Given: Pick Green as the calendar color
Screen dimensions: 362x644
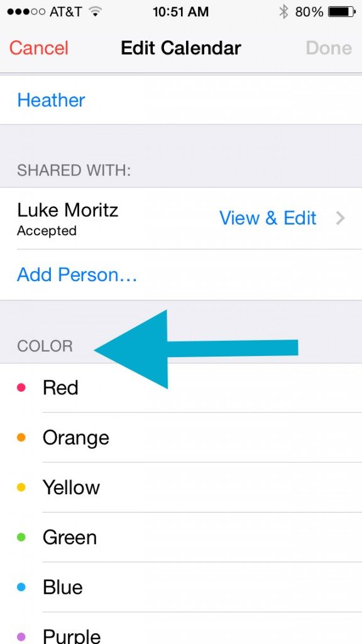Looking at the screenshot, I should tap(69, 537).
